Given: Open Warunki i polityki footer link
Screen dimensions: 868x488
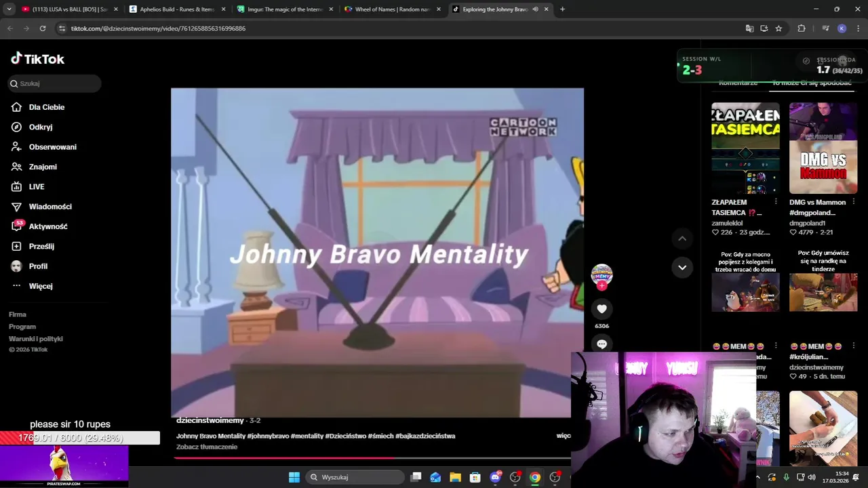Looking at the screenshot, I should point(36,339).
